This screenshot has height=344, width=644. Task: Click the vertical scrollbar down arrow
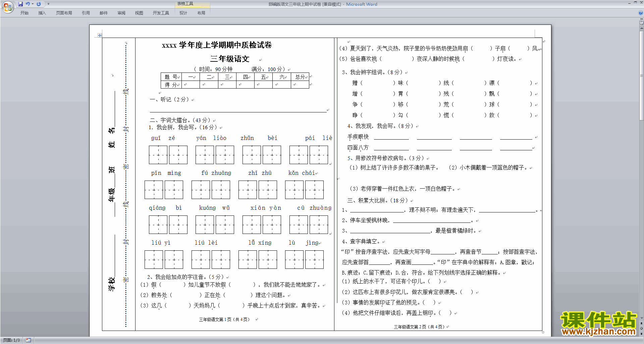tap(642, 318)
